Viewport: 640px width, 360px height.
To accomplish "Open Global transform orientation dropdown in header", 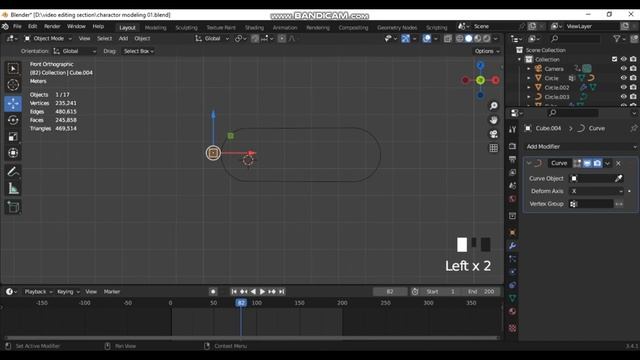I will click(211, 38).
